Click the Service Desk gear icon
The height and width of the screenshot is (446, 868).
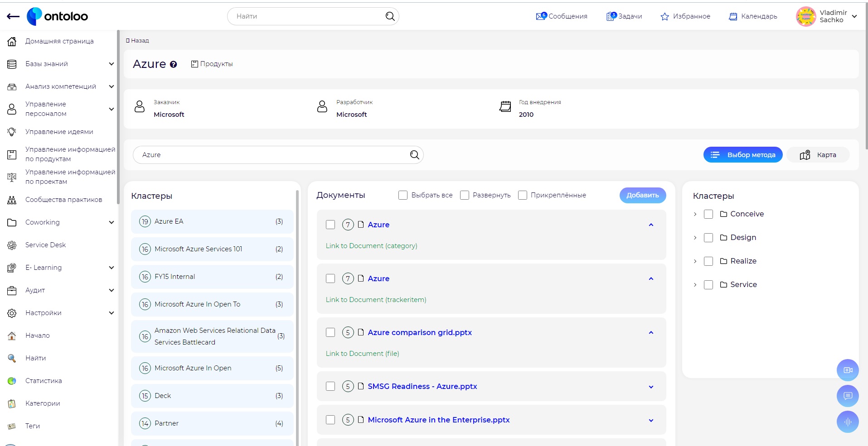12,245
